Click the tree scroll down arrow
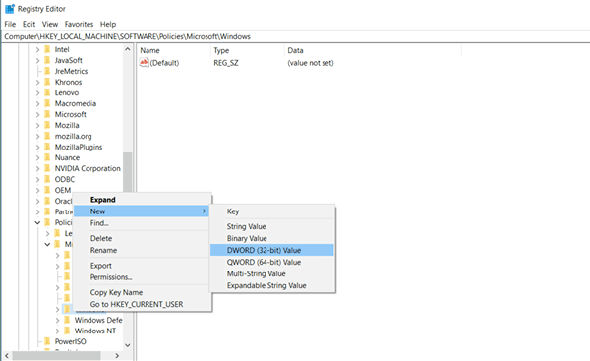 [128, 345]
